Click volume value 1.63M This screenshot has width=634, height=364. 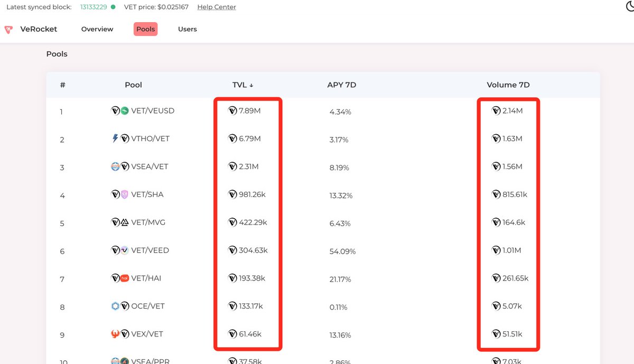pos(512,138)
